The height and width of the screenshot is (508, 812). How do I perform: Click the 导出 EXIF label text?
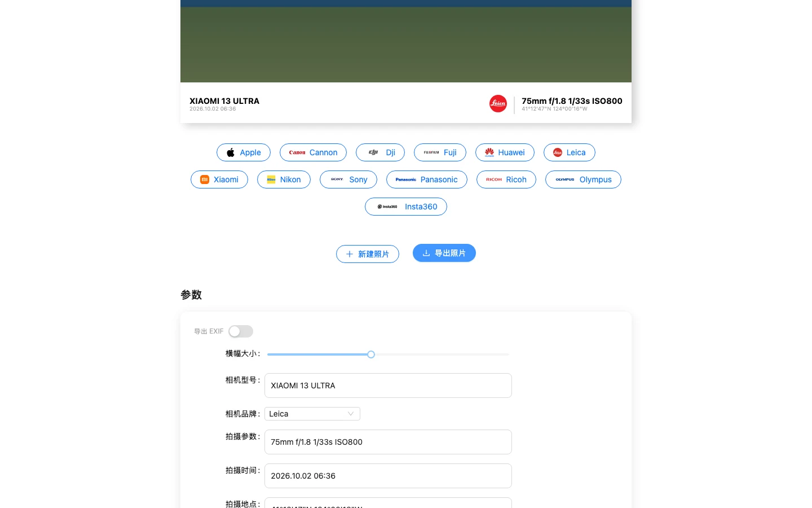pyautogui.click(x=209, y=331)
